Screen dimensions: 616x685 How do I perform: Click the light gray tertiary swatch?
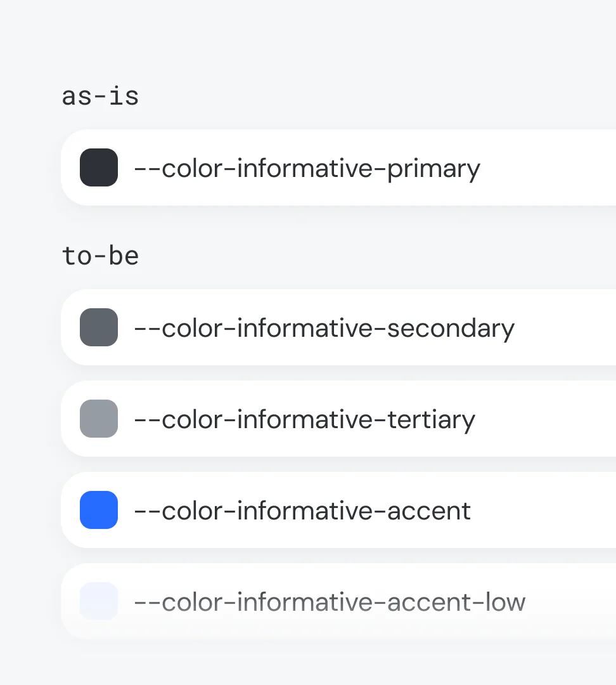click(x=99, y=419)
